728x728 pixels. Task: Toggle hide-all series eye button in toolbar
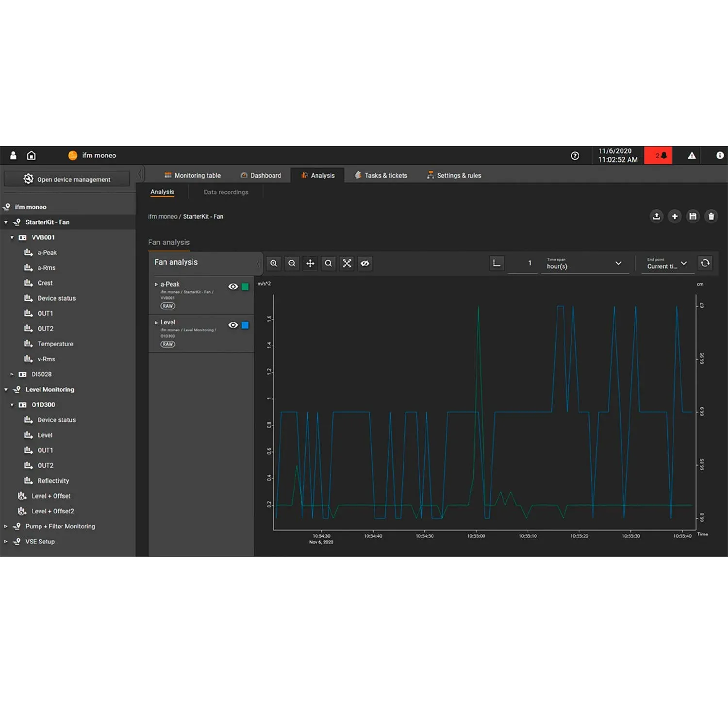pyautogui.click(x=365, y=263)
